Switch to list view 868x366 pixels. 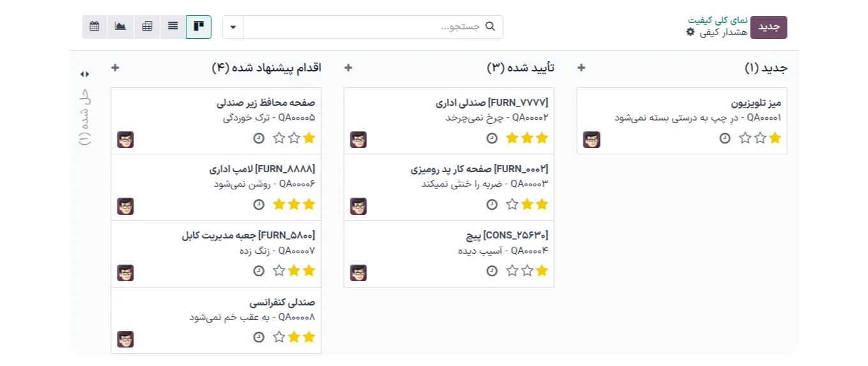(173, 27)
